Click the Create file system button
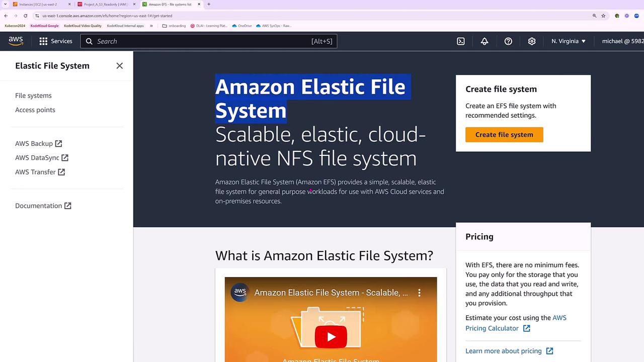644x362 pixels. [504, 135]
